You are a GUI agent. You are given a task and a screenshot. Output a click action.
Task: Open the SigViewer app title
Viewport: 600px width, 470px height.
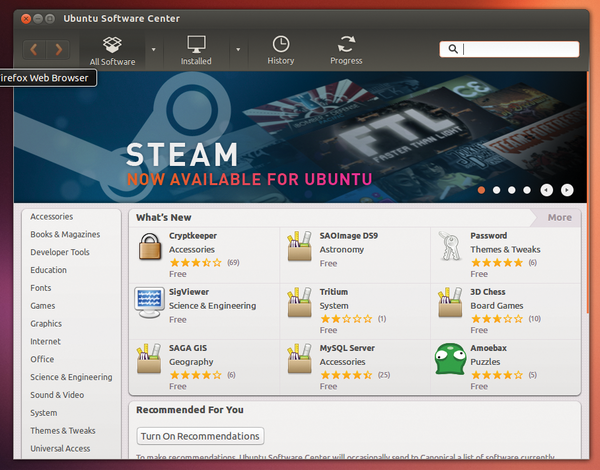coord(189,292)
